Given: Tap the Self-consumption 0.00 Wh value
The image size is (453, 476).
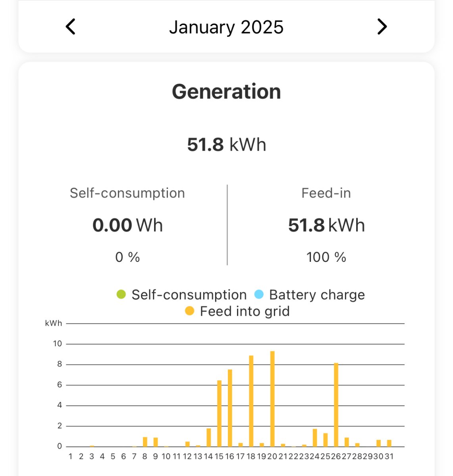Looking at the screenshot, I should click(x=127, y=225).
